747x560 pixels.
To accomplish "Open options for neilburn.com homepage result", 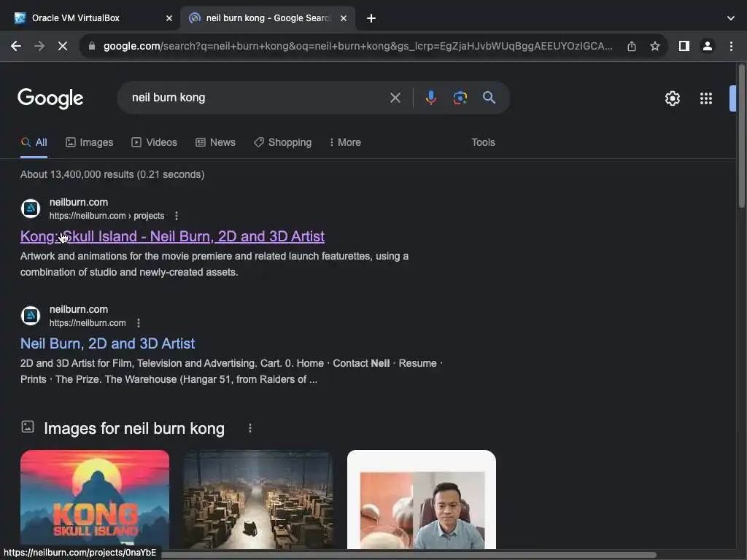I will coord(138,323).
